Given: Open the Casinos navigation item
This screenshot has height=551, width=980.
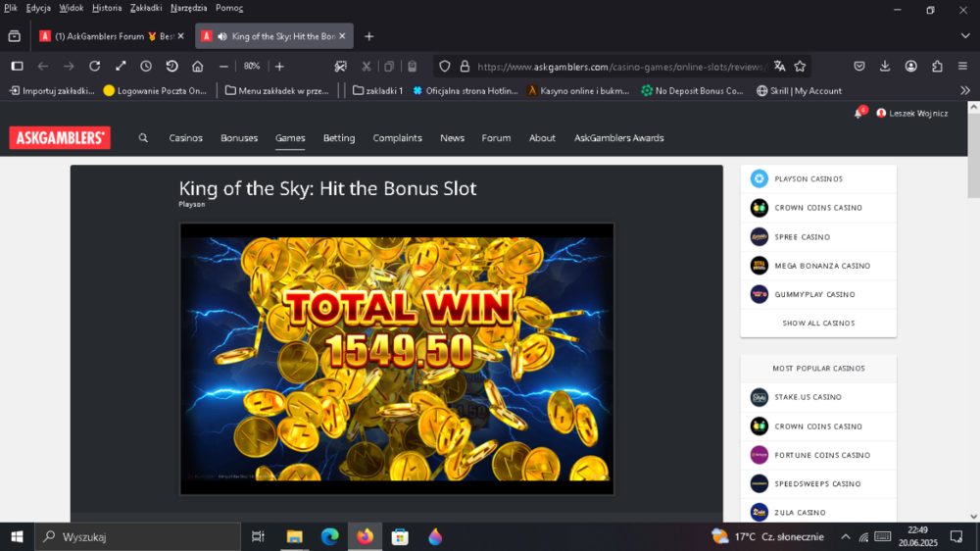Looking at the screenshot, I should (185, 137).
